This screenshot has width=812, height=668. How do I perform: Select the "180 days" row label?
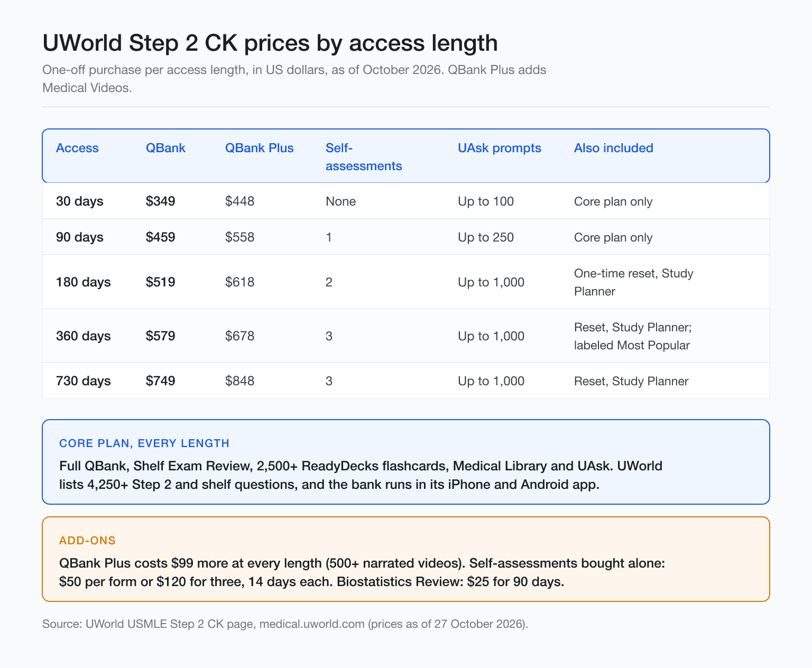[x=84, y=282]
